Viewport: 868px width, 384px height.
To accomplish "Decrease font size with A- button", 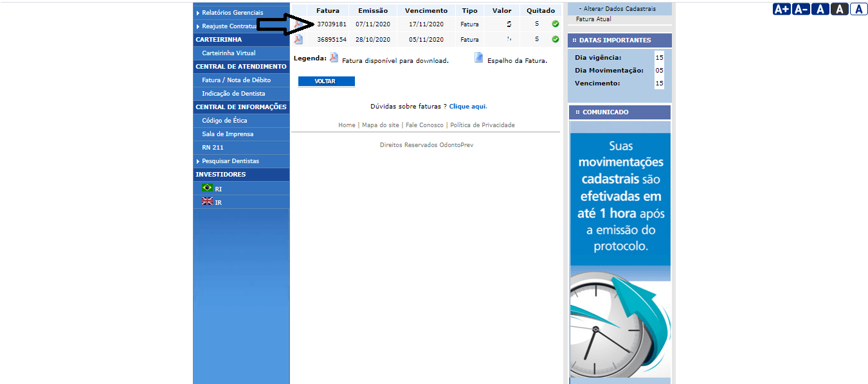I will (x=800, y=9).
